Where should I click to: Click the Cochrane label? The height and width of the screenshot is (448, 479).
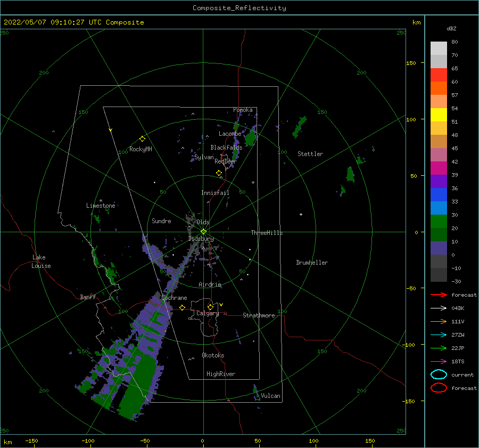point(174,298)
